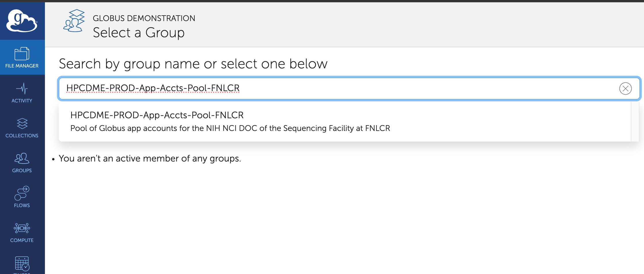Click the GLOBUS DEMONSTRATION header text

click(x=144, y=18)
